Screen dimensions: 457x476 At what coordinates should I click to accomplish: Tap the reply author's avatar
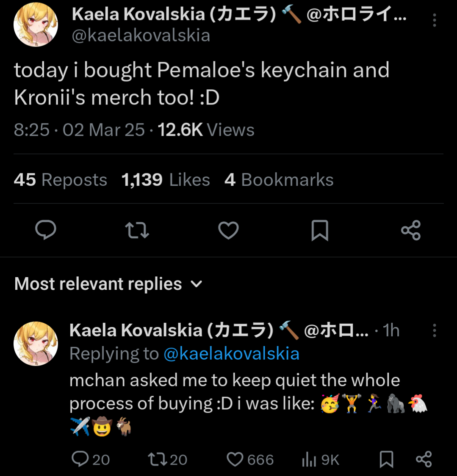[36, 343]
